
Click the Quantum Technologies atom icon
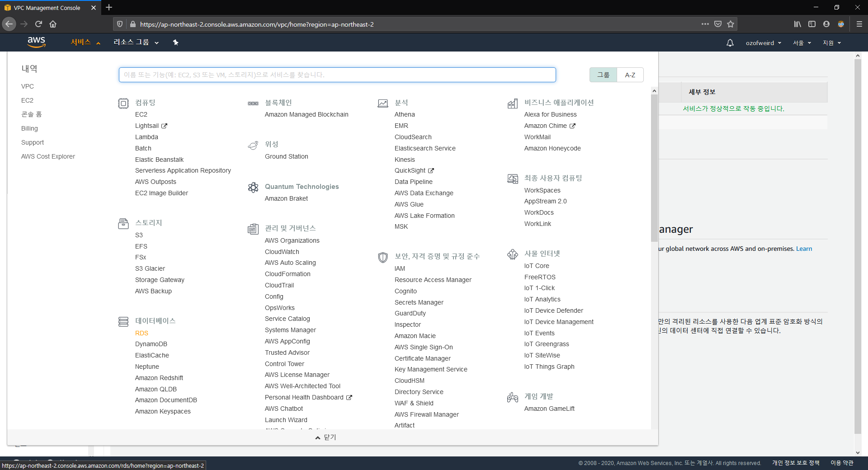tap(253, 187)
